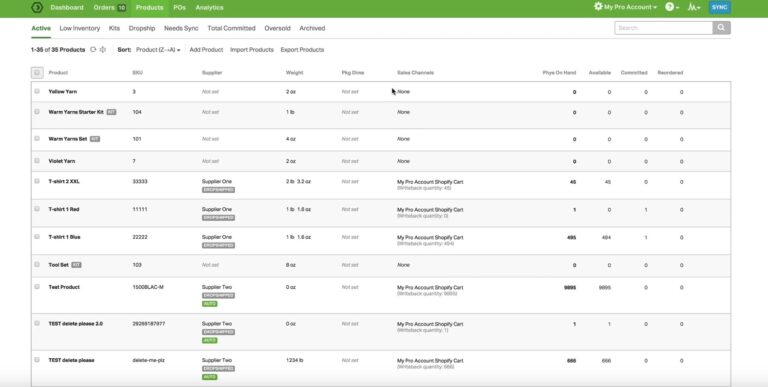Click the DROPSHIPPED badge for T-shirt 2 XXL
The width and height of the screenshot is (768, 387).
click(x=218, y=190)
